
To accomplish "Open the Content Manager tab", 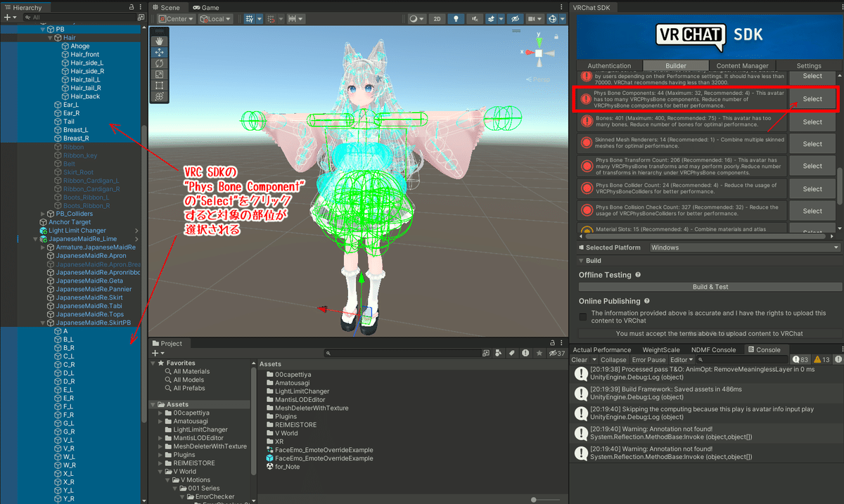I will click(x=742, y=66).
